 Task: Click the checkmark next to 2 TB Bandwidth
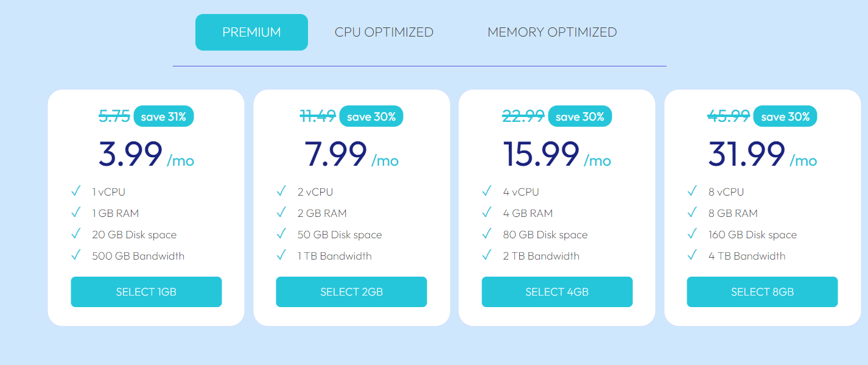(487, 255)
